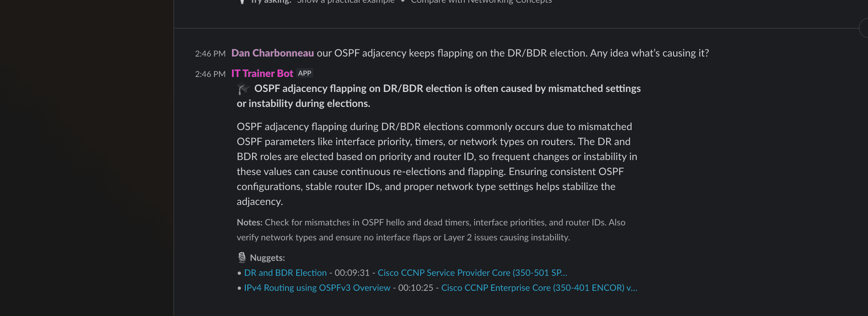Open the Cisco CCNP Enterprise Core ENCOR link
Viewport: 868px width, 316px height.
539,288
